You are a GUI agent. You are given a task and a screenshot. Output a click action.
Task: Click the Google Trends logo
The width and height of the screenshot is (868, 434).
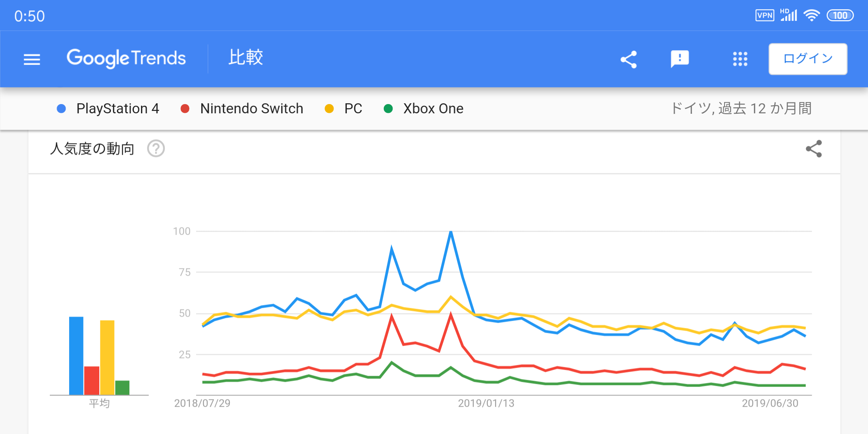point(126,59)
